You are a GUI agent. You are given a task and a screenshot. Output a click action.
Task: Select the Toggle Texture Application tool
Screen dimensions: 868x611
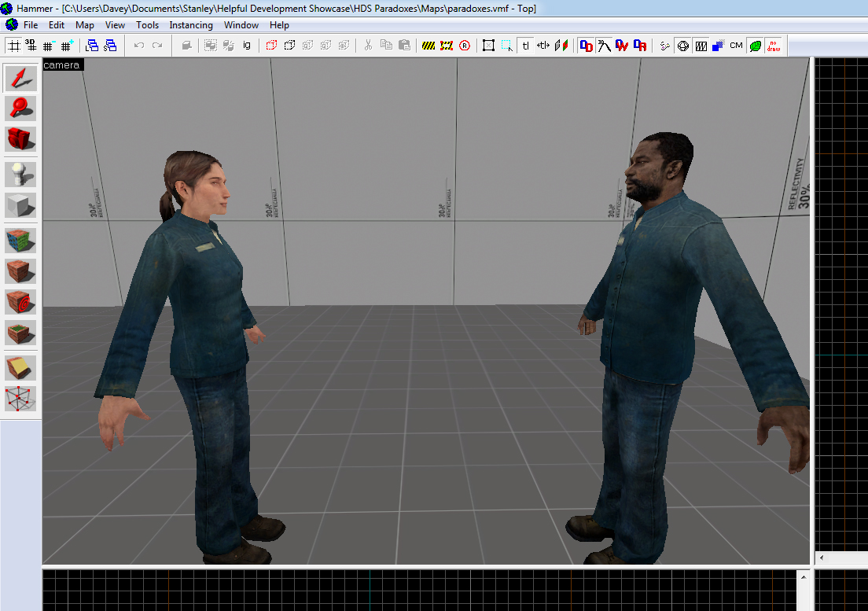tap(20, 240)
